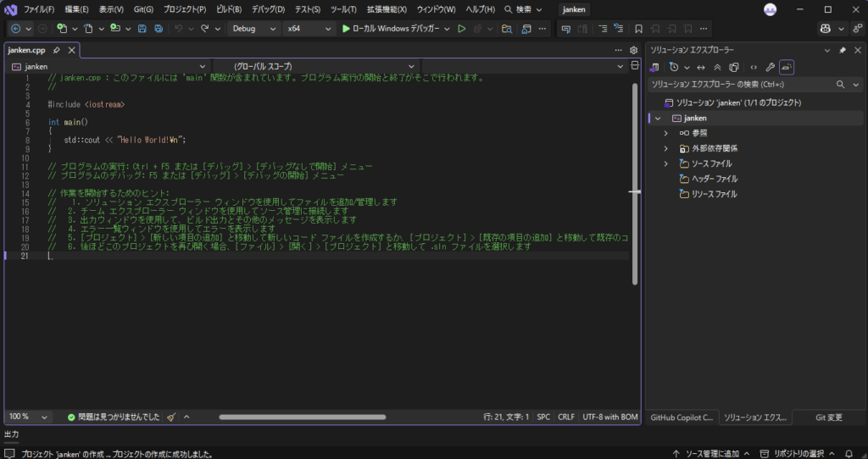Open the グローバル スコープ dropdown
868x459 pixels.
pos(316,66)
